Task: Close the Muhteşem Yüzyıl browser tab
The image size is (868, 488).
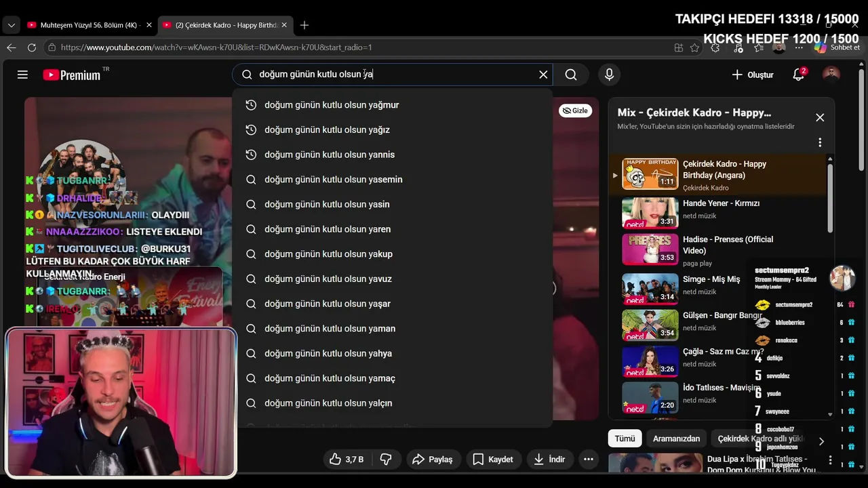Action: (149, 25)
